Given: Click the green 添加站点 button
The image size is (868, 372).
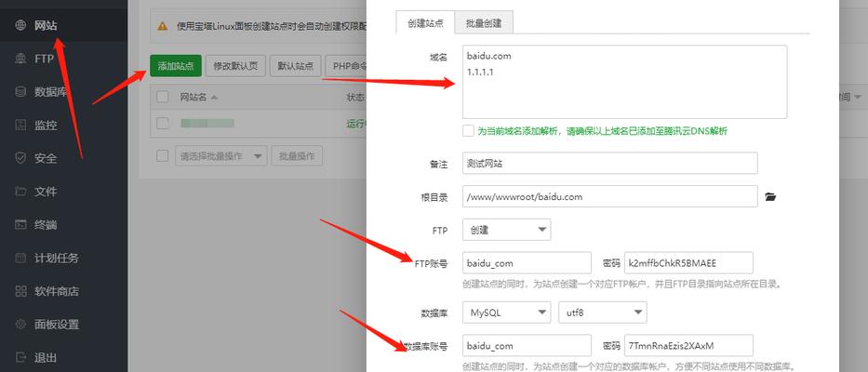Looking at the screenshot, I should (x=176, y=66).
